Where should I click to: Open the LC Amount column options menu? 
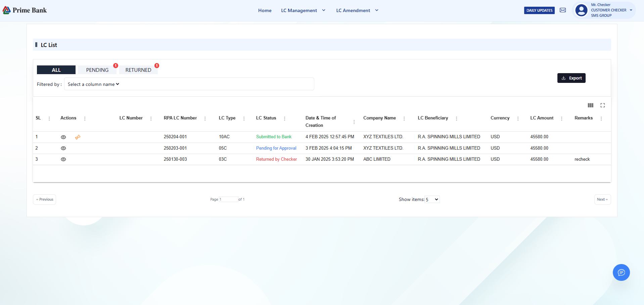pyautogui.click(x=561, y=118)
